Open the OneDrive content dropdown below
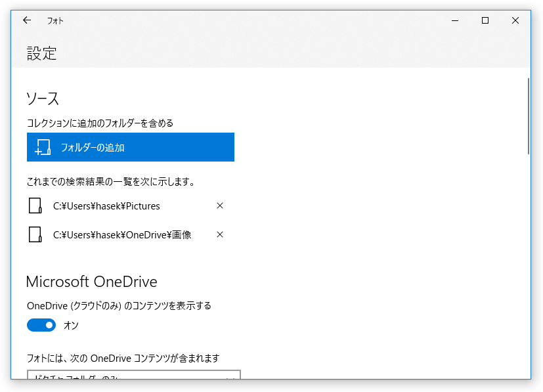 (x=134, y=375)
